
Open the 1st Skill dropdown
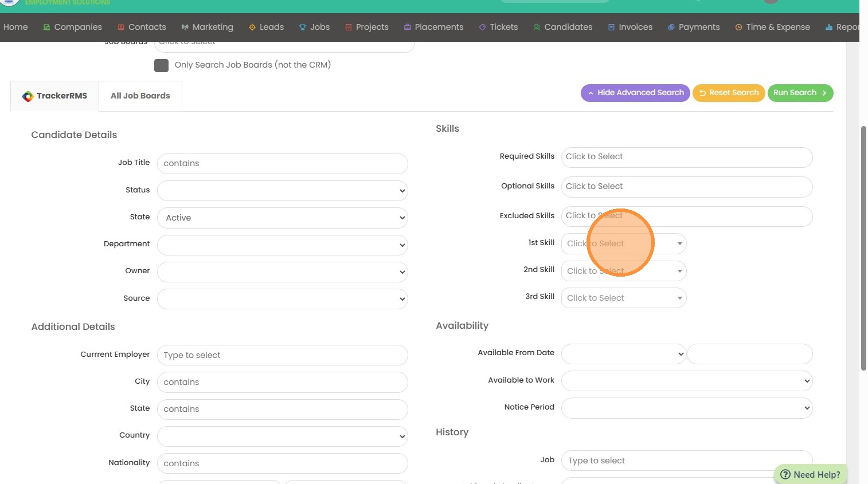[623, 243]
